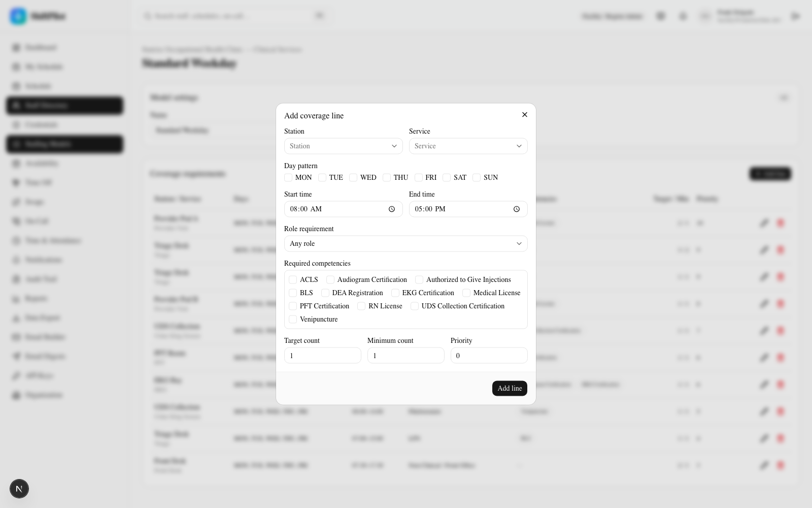Open the Start time clock picker icon
Image resolution: width=812 pixels, height=508 pixels.
tap(392, 209)
